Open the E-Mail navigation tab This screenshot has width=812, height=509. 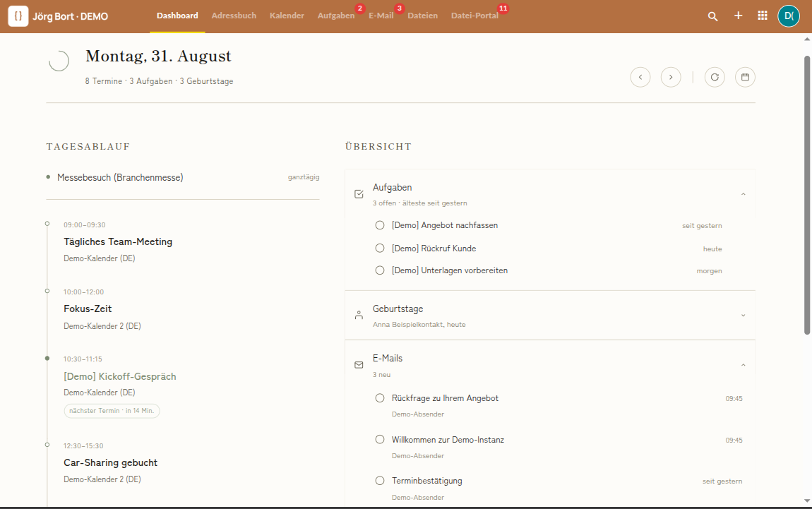pyautogui.click(x=381, y=16)
